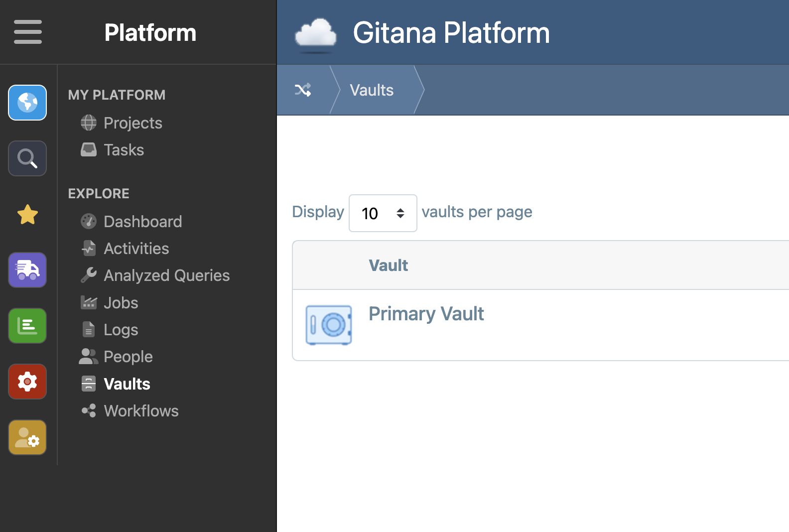Sort by the Vault column header

(388, 265)
